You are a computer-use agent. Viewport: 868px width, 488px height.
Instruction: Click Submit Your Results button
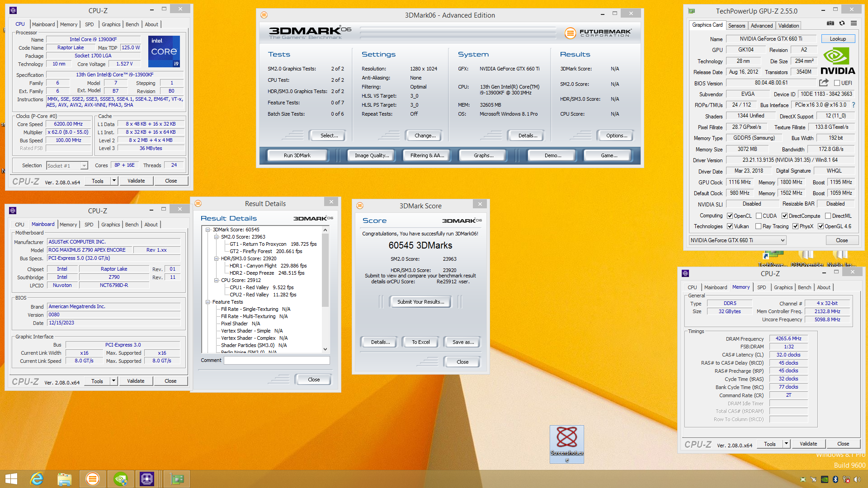pyautogui.click(x=420, y=302)
